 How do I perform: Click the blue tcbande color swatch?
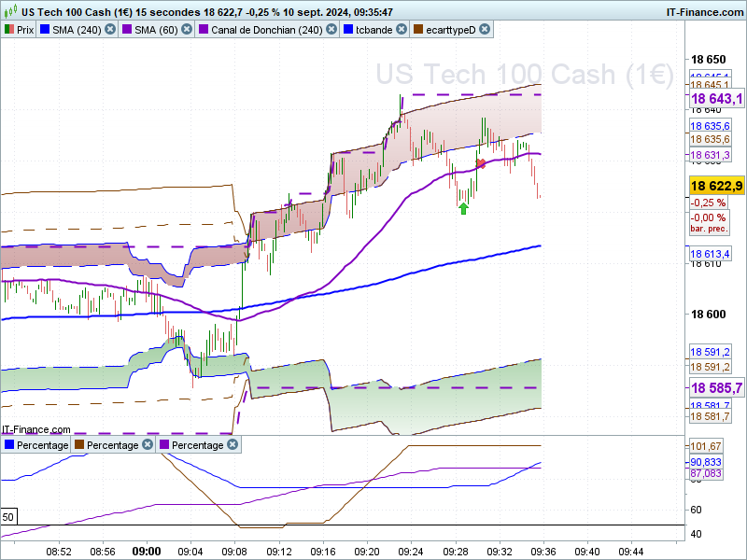(x=348, y=30)
